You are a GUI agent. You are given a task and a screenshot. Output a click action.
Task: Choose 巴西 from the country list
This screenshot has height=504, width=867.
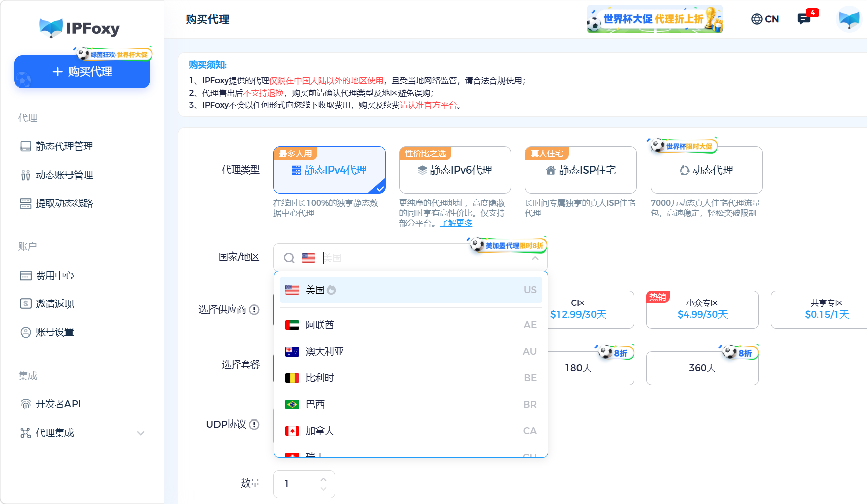(x=411, y=404)
